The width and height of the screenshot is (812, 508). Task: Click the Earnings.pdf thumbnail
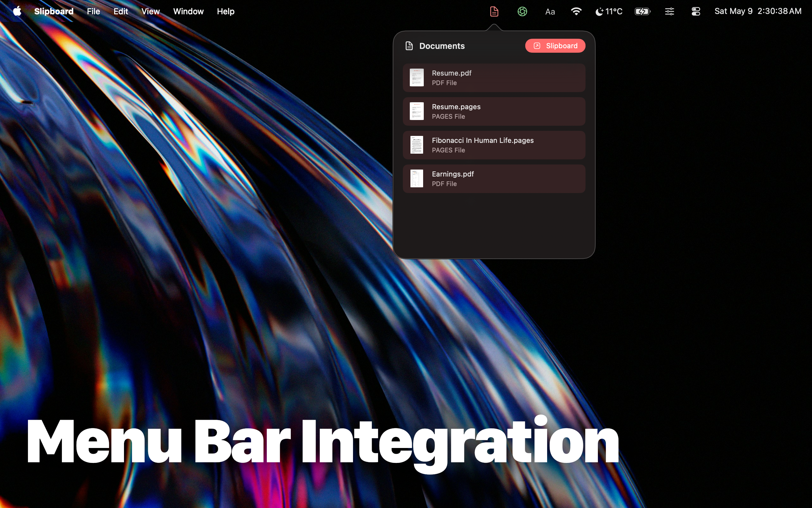click(417, 178)
